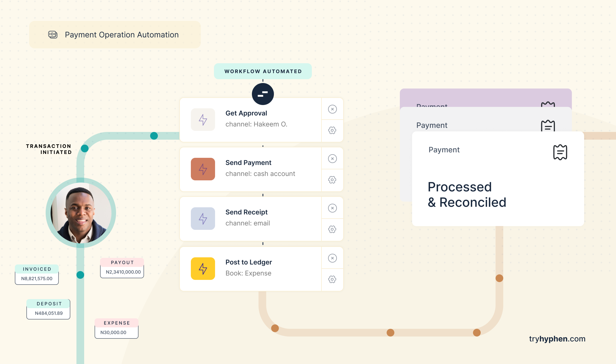Viewport: 616px width, 364px height.
Task: Click the orange Send Payment lightning icon
Action: click(203, 169)
